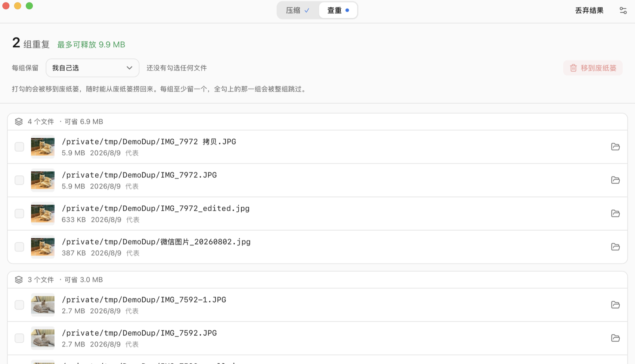Screen dimensions: 635x364
Task: Click the 2 组重复 heading
Action: click(31, 43)
